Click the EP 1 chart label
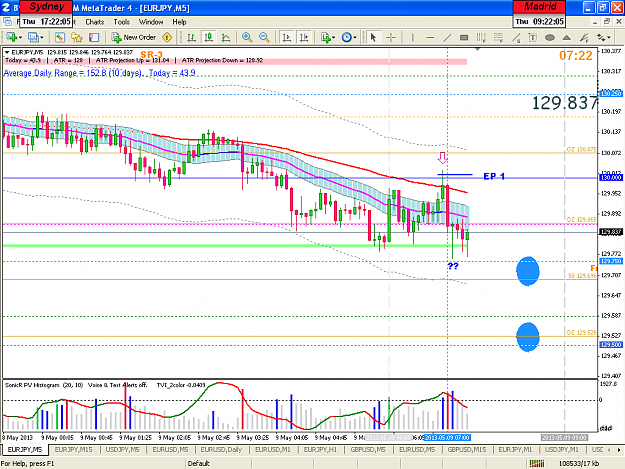 point(494,176)
